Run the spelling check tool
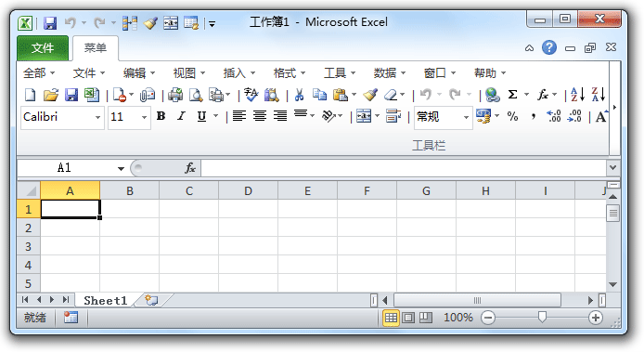 (251, 95)
